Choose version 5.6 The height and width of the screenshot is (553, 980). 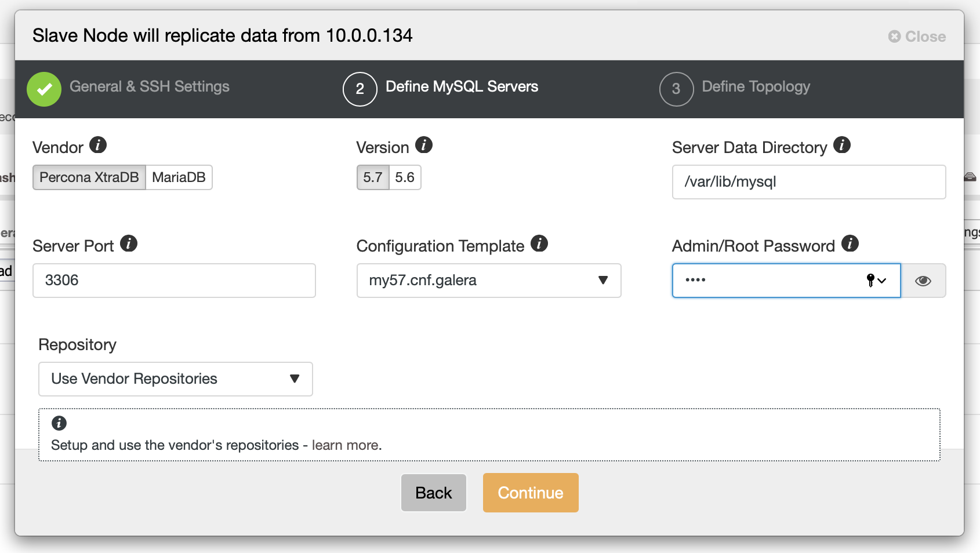coord(405,177)
